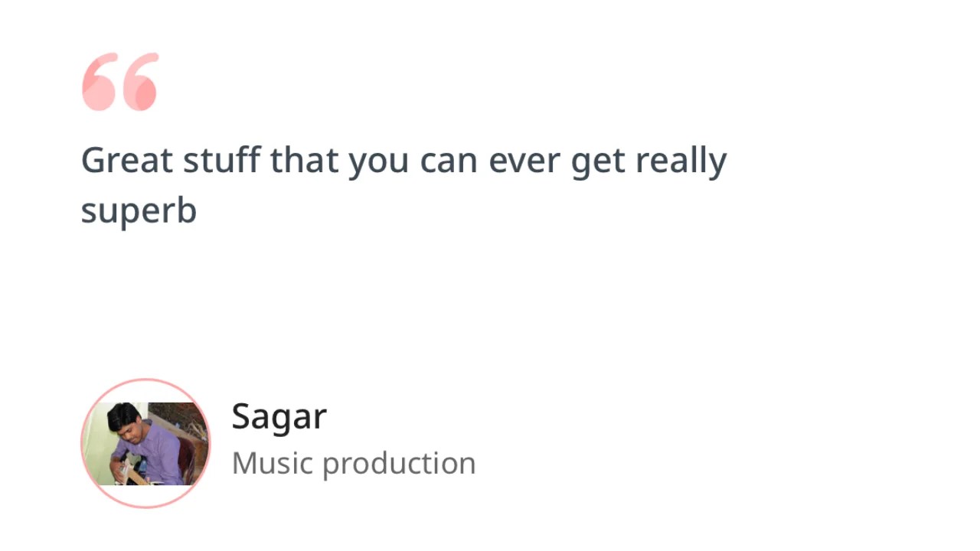Click the left pink quote glyph

coord(100,82)
